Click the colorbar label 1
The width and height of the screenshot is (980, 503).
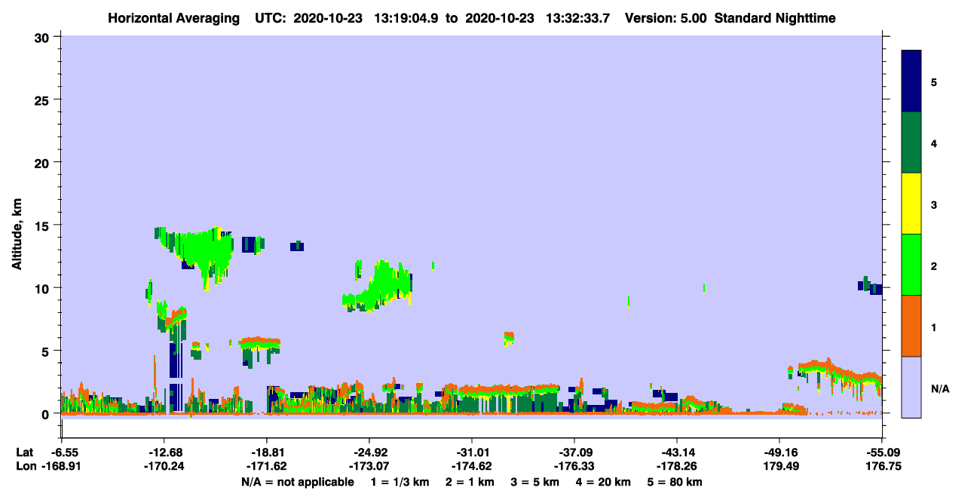pos(934,327)
